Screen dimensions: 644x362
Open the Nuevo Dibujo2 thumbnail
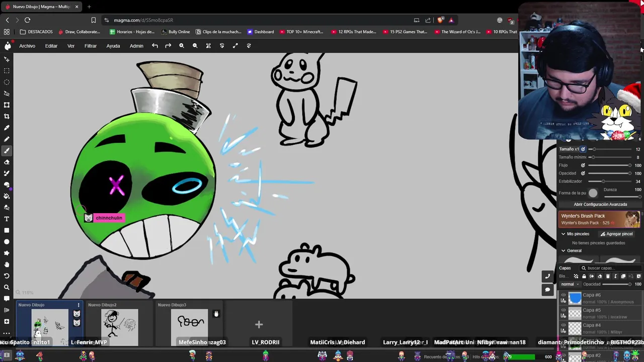point(119,324)
